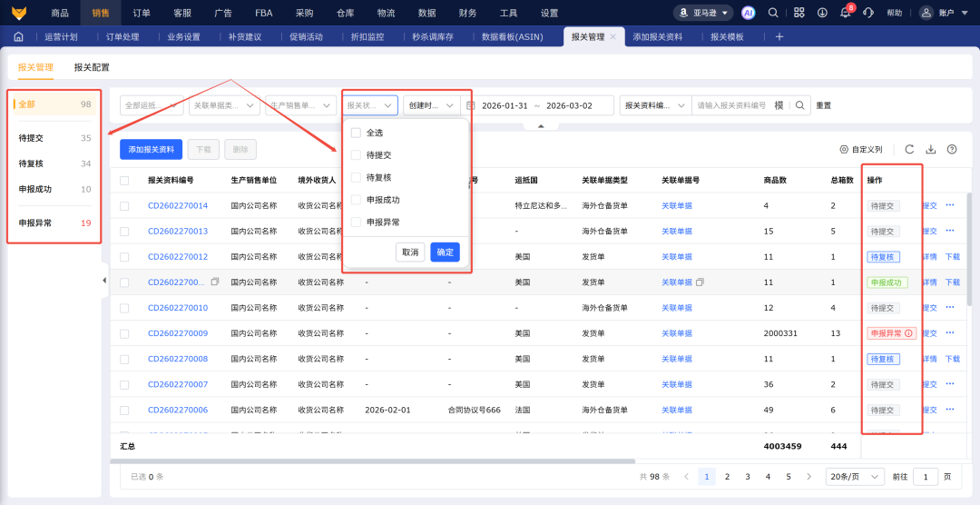Change the 20条/页 page size dropdown
The height and width of the screenshot is (505, 980).
pos(855,476)
